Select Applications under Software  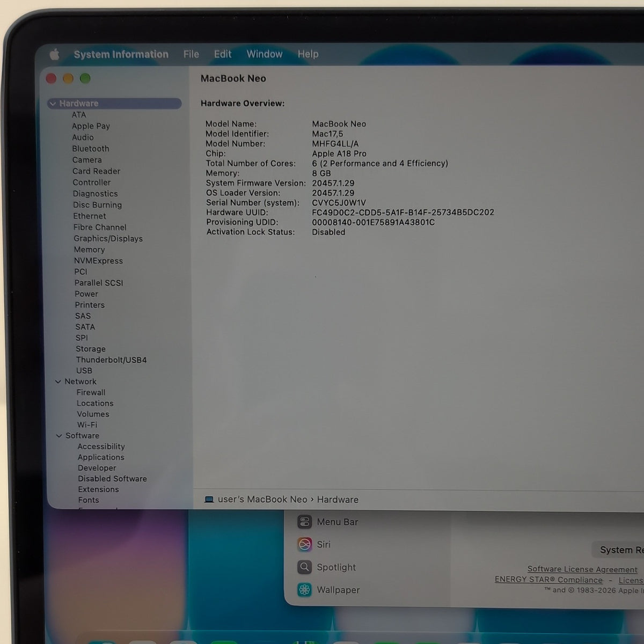pyautogui.click(x=101, y=457)
